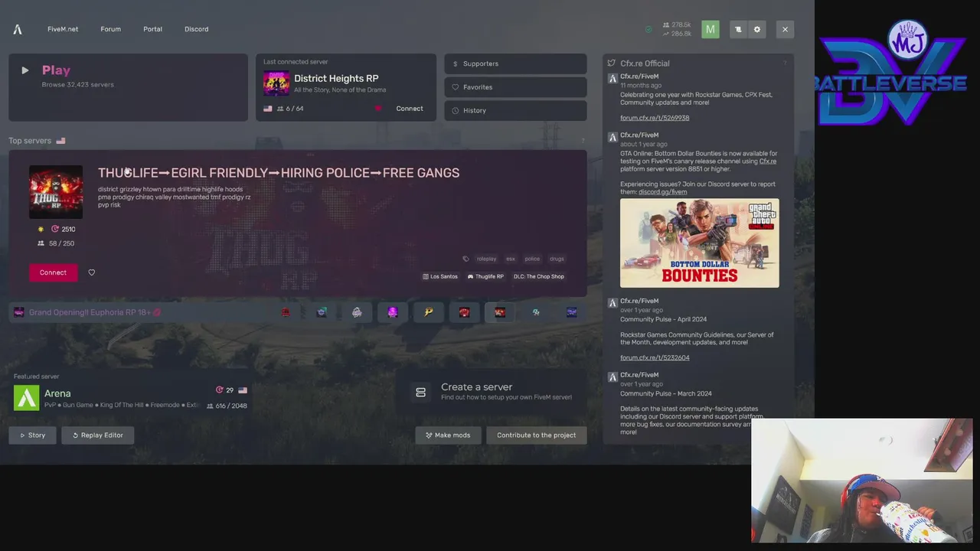Select the esx tag
Image resolution: width=980 pixels, height=551 pixels.
click(511, 259)
